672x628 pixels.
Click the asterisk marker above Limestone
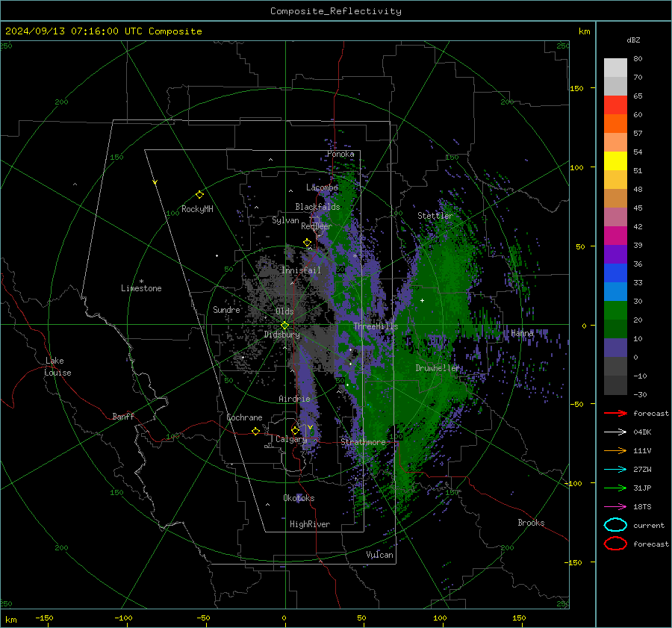tap(141, 282)
